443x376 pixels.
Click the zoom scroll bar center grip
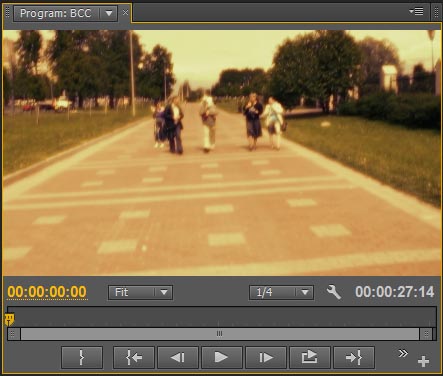(x=219, y=334)
